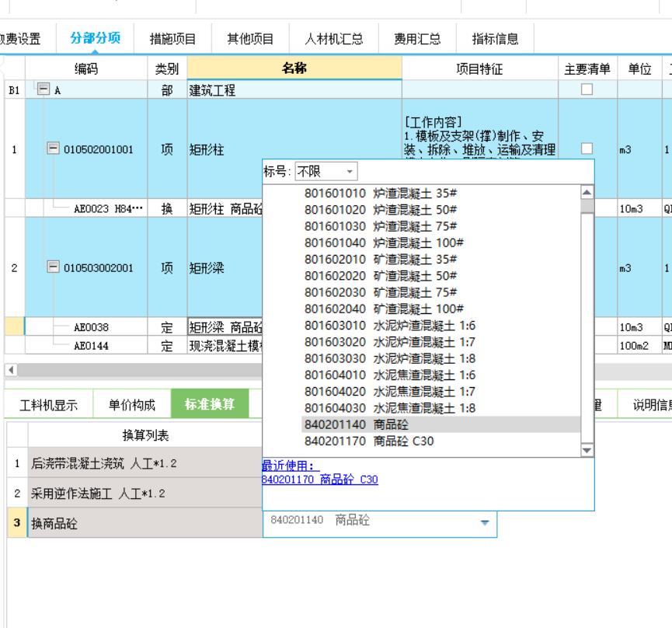The width and height of the screenshot is (672, 628).
Task: Select 801601040 炉渣混凝土 100#
Action: coord(440,242)
